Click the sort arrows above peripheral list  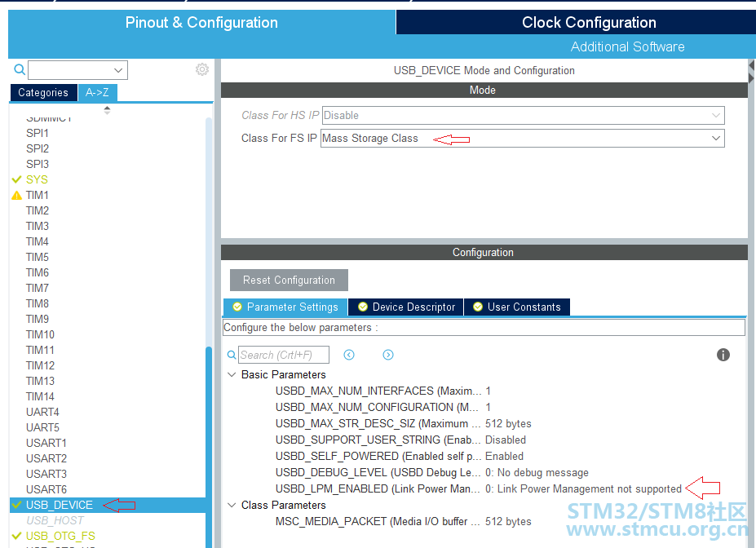[x=107, y=110]
